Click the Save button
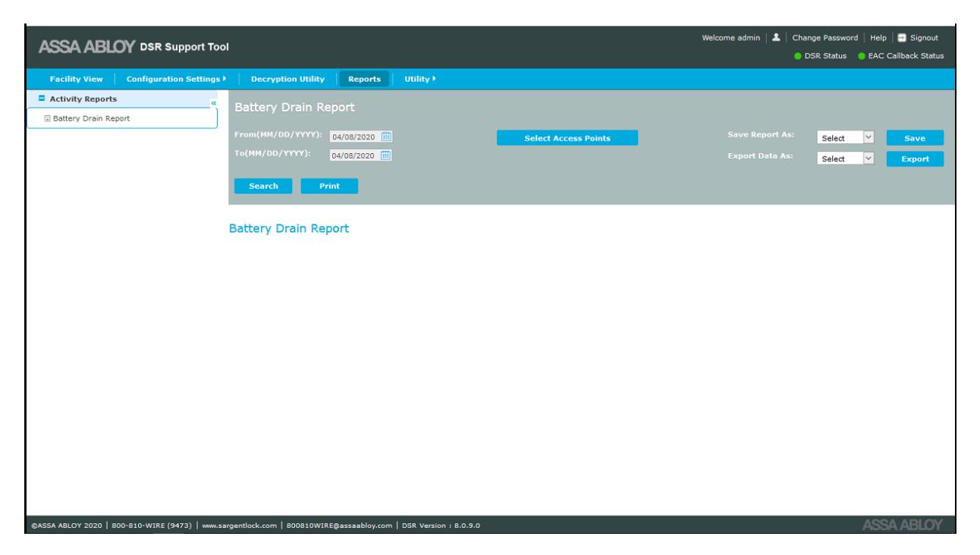Screen dimensions: 980x555 [915, 138]
